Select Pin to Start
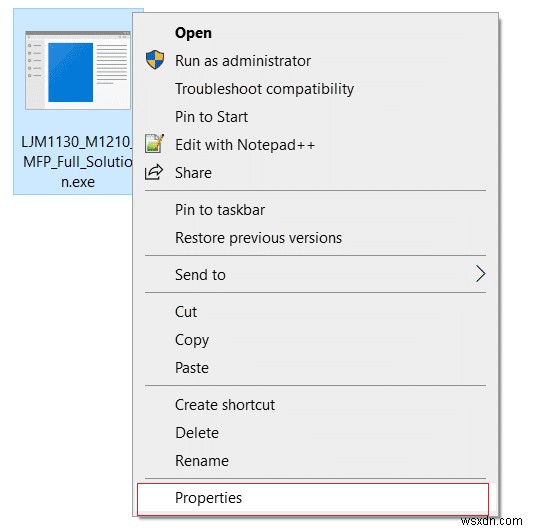Image resolution: width=534 pixels, height=531 pixels. [x=211, y=117]
